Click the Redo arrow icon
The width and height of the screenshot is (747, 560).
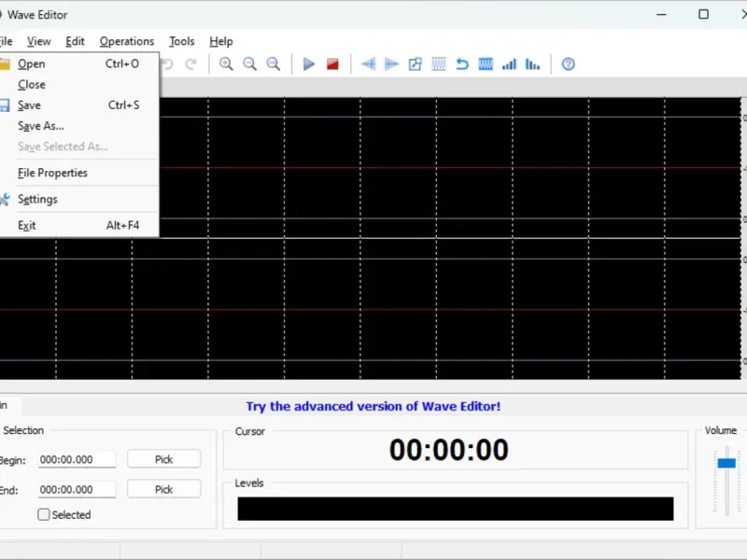coord(190,64)
